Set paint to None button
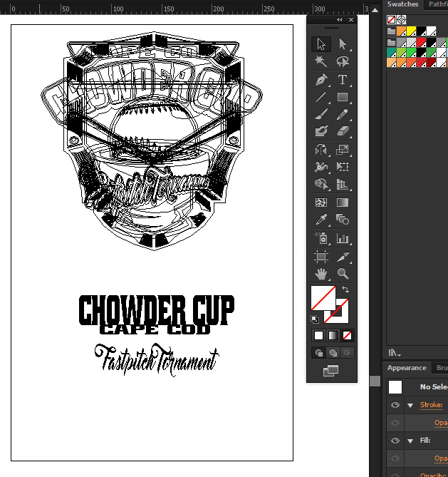Screen dimensions: 448x477 point(347,336)
